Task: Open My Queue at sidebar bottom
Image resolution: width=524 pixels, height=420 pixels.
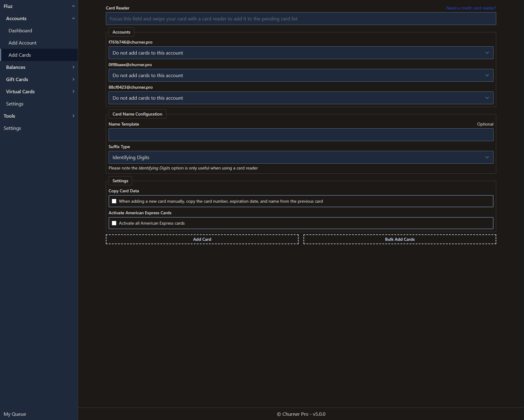Action: [15, 414]
